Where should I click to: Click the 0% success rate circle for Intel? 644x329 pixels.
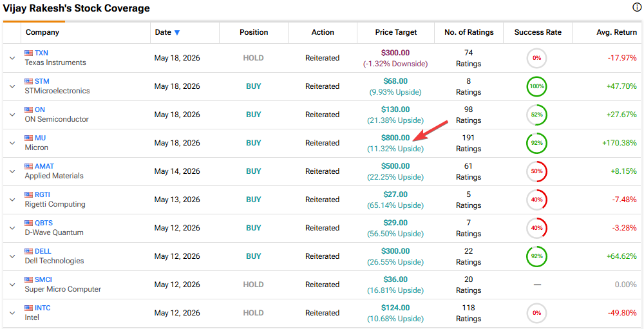(x=537, y=313)
